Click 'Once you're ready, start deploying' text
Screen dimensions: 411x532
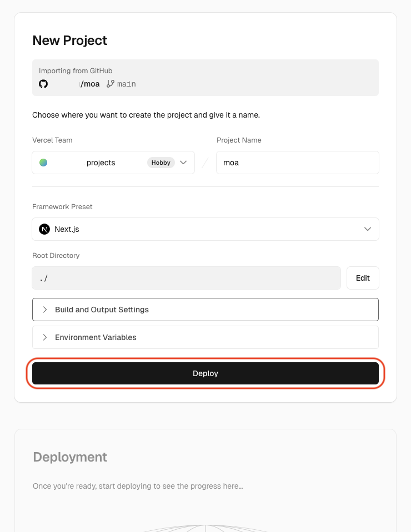[x=138, y=486]
